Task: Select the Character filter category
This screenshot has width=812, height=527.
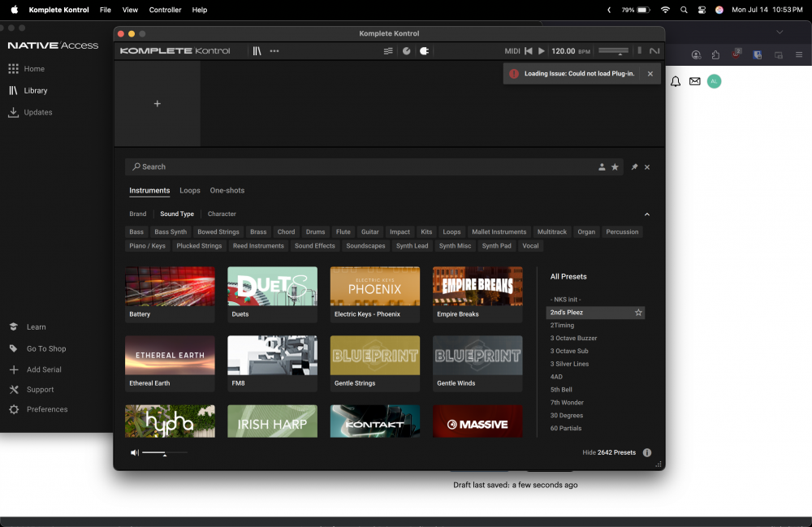Action: click(x=222, y=214)
